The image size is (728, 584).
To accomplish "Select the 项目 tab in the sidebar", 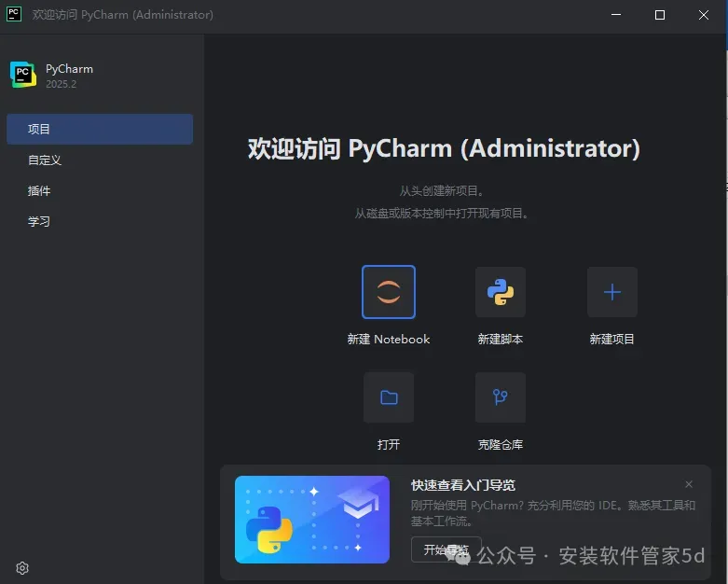I will pos(100,129).
